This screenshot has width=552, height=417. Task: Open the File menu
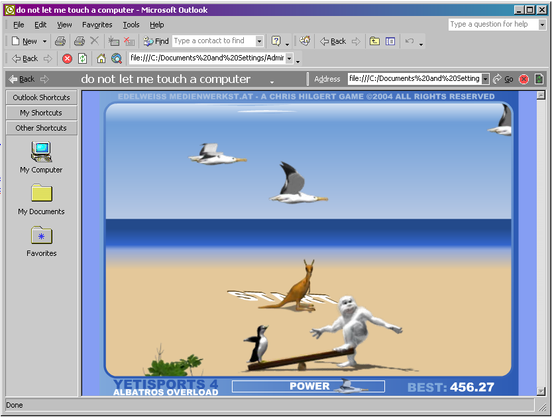click(19, 25)
